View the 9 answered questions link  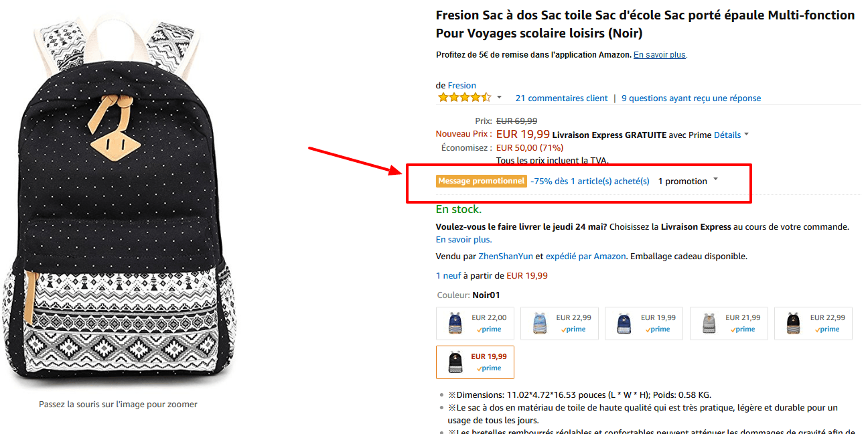691,98
